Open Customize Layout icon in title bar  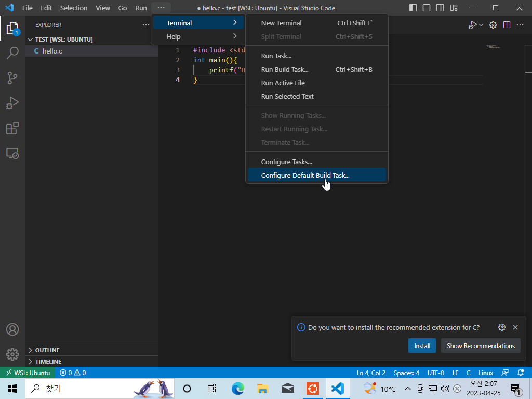point(454,8)
